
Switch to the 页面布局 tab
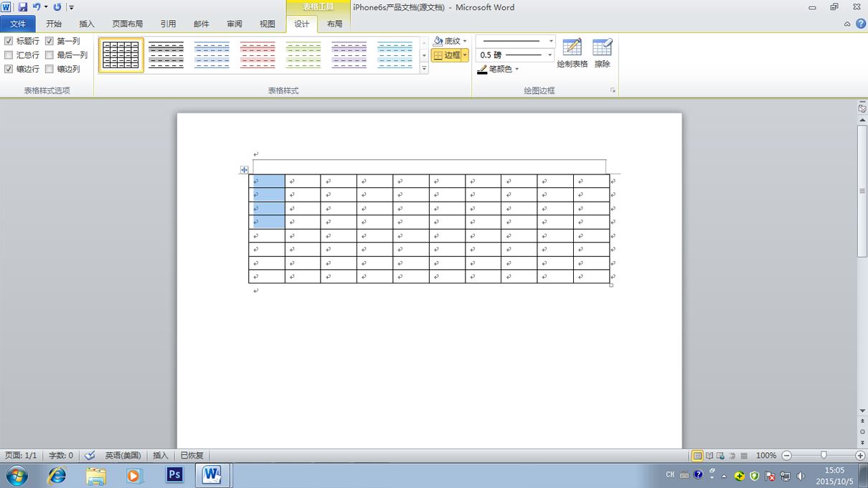(128, 24)
